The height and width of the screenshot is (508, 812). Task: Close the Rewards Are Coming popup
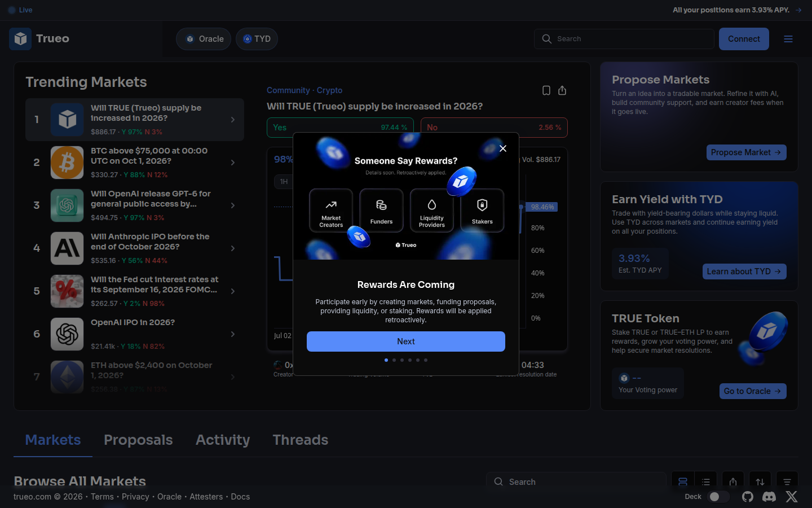pos(503,148)
